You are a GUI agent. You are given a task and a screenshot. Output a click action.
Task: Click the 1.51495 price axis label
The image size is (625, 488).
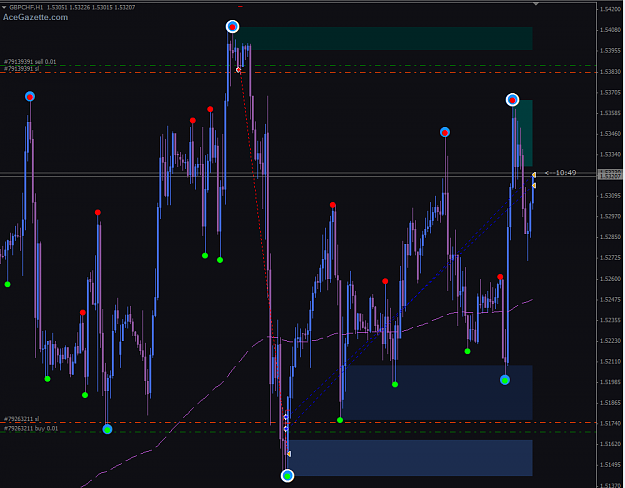tap(610, 465)
